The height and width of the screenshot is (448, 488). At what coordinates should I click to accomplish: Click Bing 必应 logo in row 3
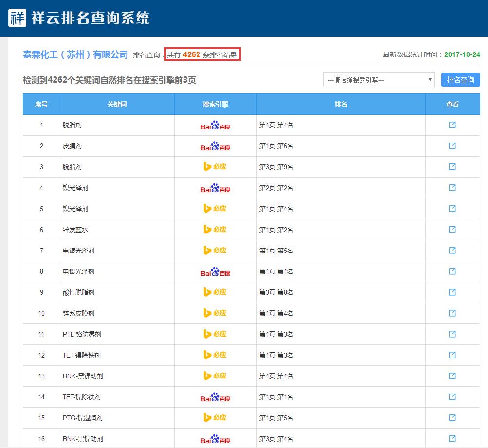tap(215, 167)
